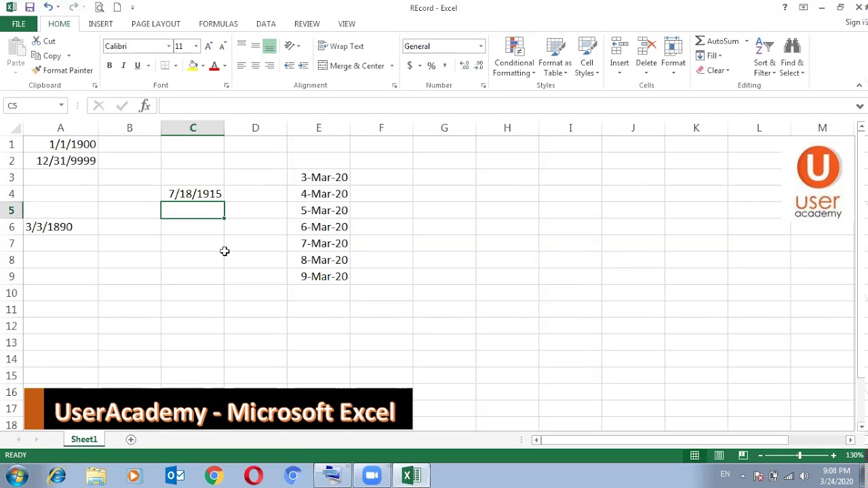Viewport: 868px width, 488px height.
Task: Open Sort & Filter options
Action: click(764, 57)
